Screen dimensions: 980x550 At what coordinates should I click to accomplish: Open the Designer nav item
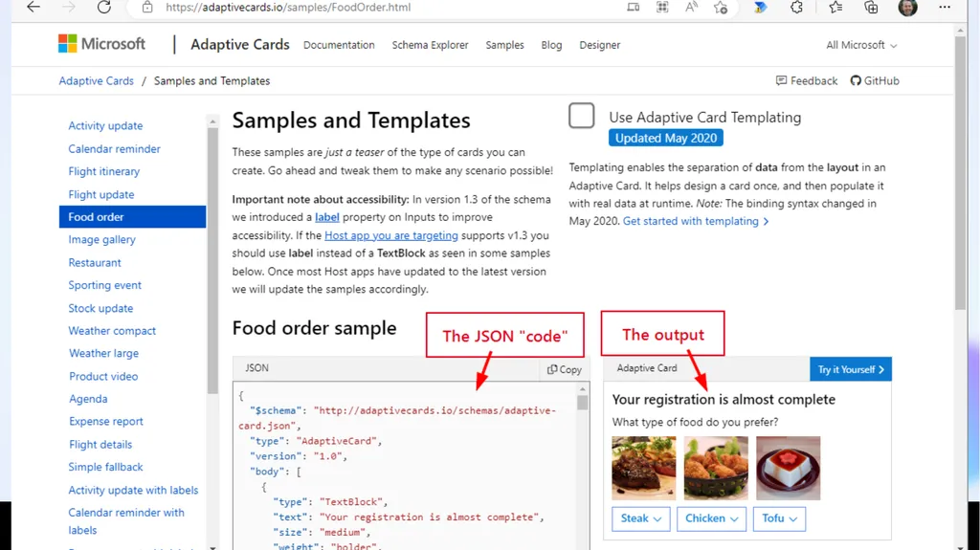click(599, 45)
